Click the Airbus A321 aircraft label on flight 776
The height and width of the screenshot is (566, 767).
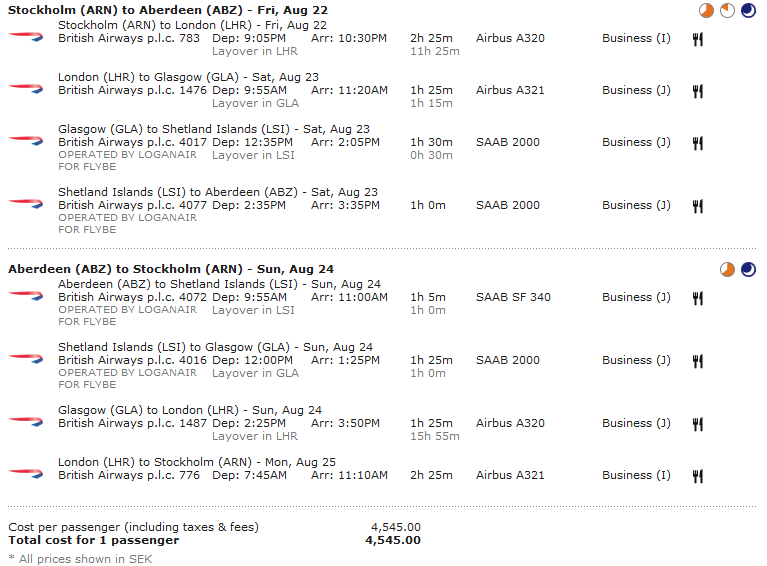coord(510,475)
